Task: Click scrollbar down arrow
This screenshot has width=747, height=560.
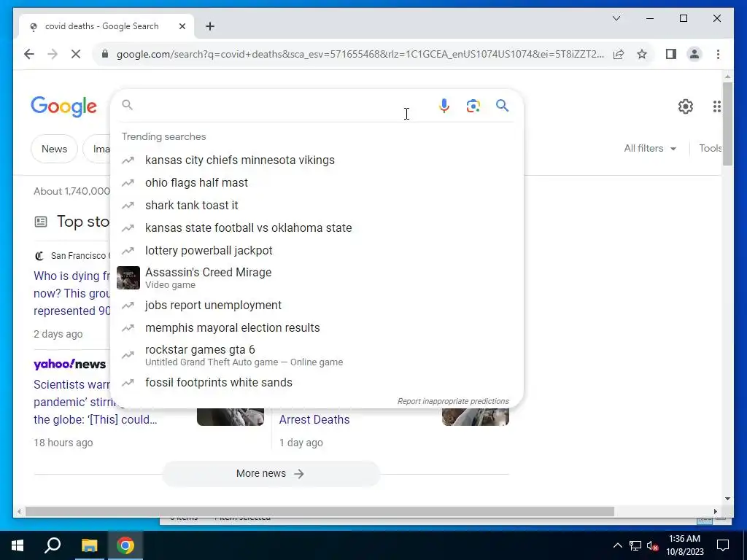Action: click(x=727, y=499)
